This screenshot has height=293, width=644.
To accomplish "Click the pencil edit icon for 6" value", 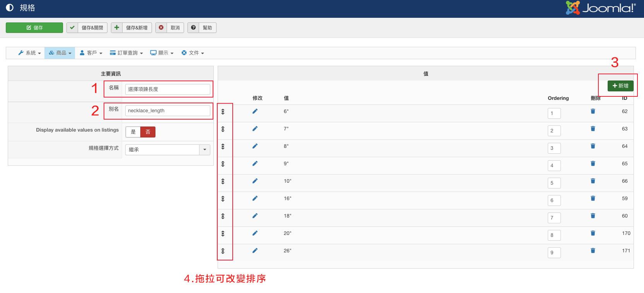I will pyautogui.click(x=255, y=111).
